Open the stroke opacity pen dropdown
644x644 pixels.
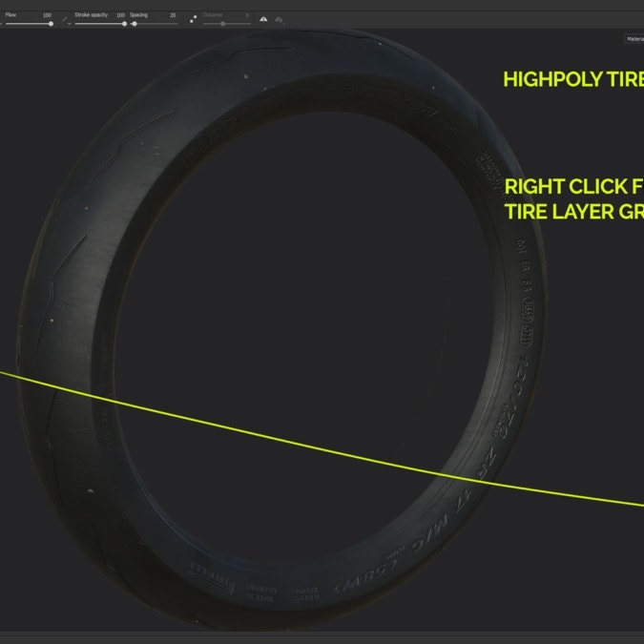pyautogui.click(x=67, y=21)
